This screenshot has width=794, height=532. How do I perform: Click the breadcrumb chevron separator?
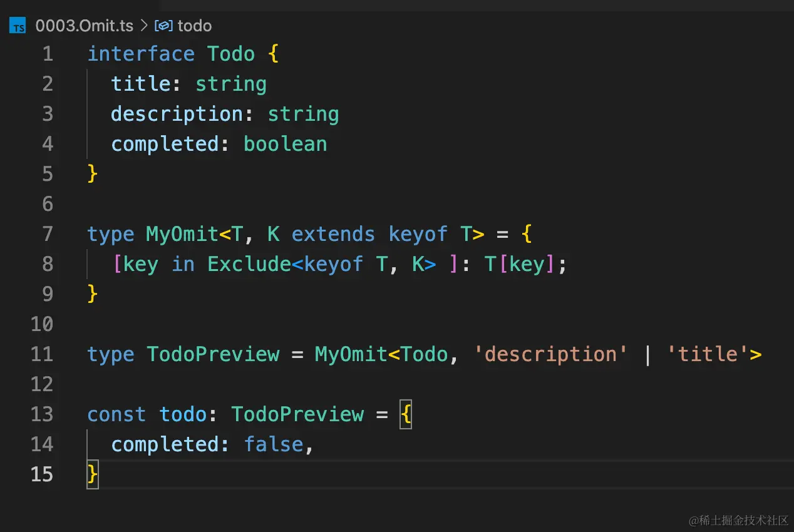[x=144, y=26]
